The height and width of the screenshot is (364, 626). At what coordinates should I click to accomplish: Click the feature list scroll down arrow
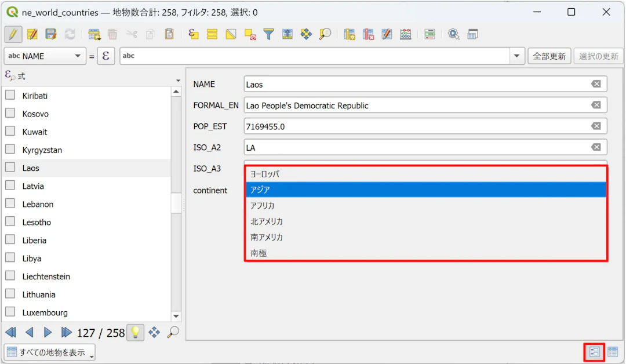(x=176, y=316)
